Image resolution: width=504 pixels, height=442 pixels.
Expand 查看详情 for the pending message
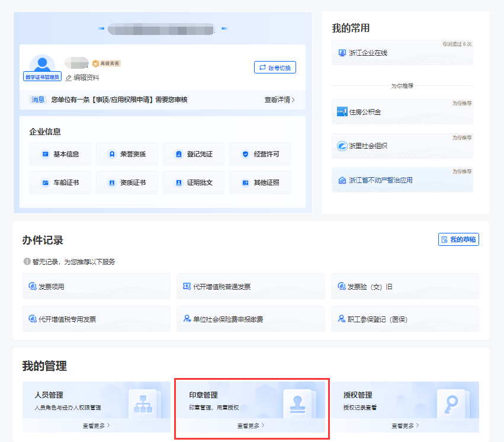280,100
